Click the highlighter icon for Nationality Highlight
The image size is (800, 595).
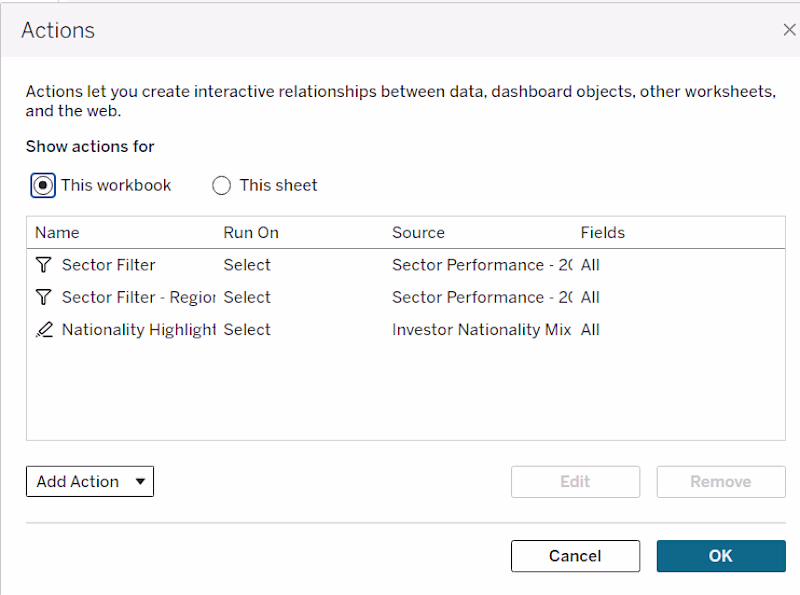(44, 330)
